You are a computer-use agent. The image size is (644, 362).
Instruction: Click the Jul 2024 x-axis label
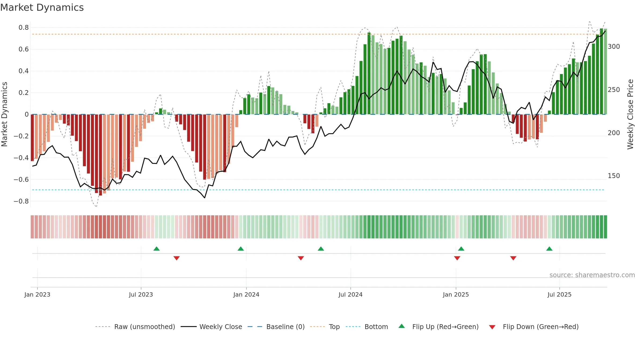point(350,294)
